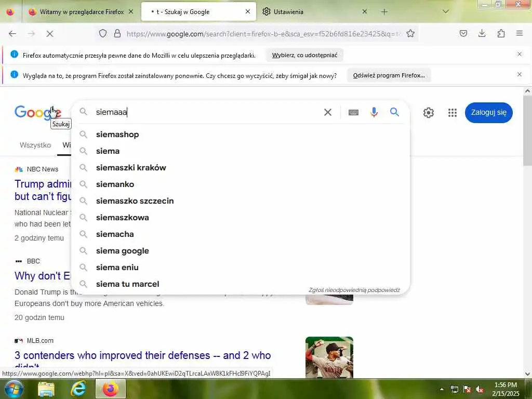Image resolution: width=532 pixels, height=399 pixels.
Task: Click the scrollbar down arrow
Action: [527, 374]
